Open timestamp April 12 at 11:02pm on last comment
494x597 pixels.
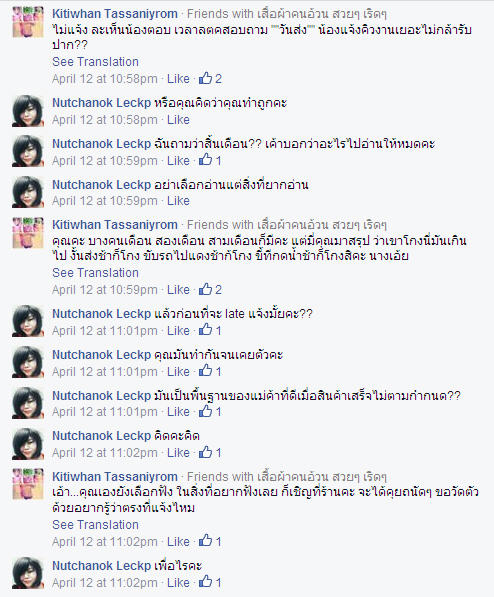point(105,583)
